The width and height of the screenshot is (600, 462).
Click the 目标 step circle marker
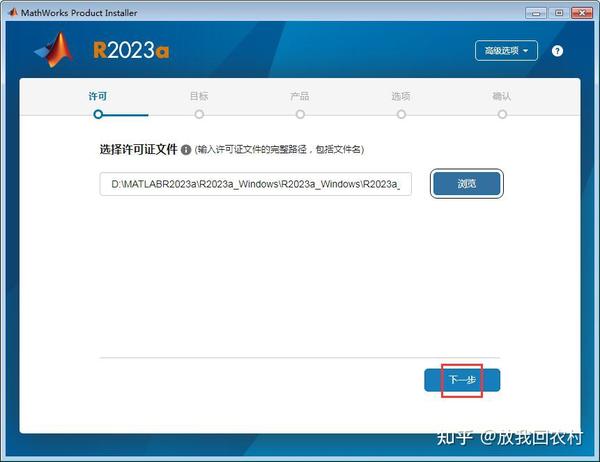pos(199,114)
